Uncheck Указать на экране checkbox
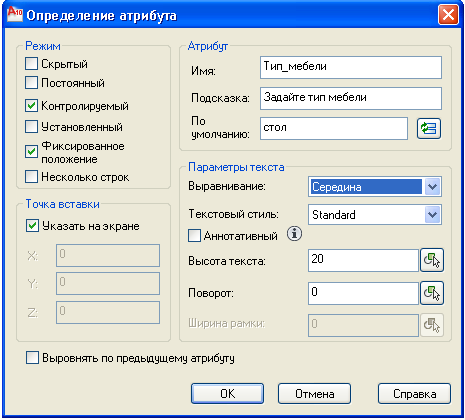Viewport: 465px width, 420px height. [x=32, y=226]
